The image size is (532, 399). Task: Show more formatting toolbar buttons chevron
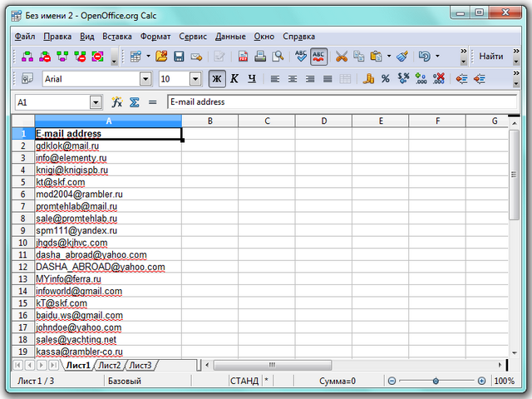click(x=516, y=73)
